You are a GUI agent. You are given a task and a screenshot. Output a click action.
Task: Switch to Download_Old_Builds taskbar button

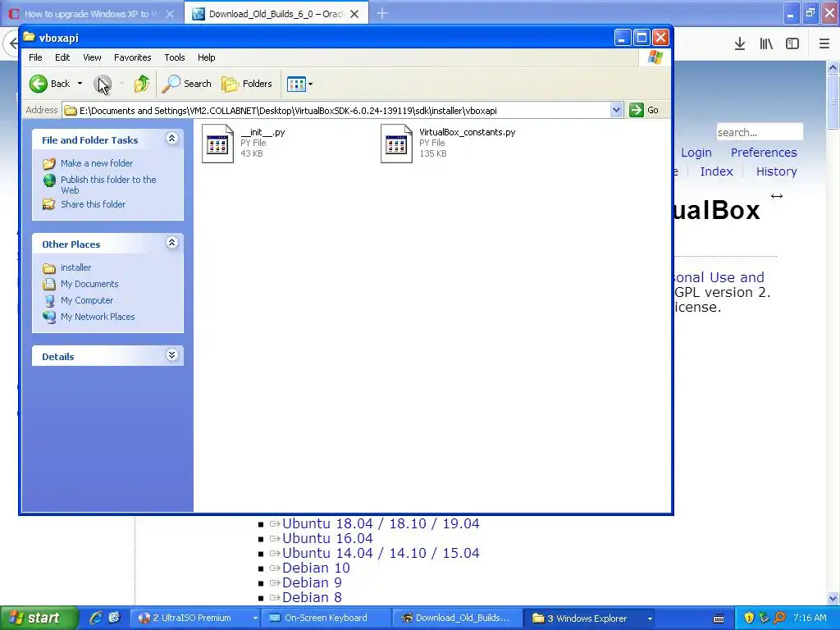(x=456, y=619)
